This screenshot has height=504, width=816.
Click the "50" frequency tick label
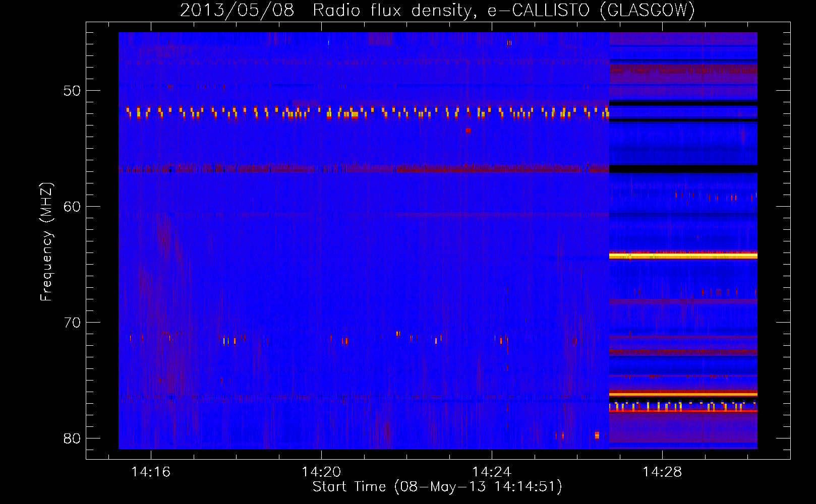click(73, 91)
